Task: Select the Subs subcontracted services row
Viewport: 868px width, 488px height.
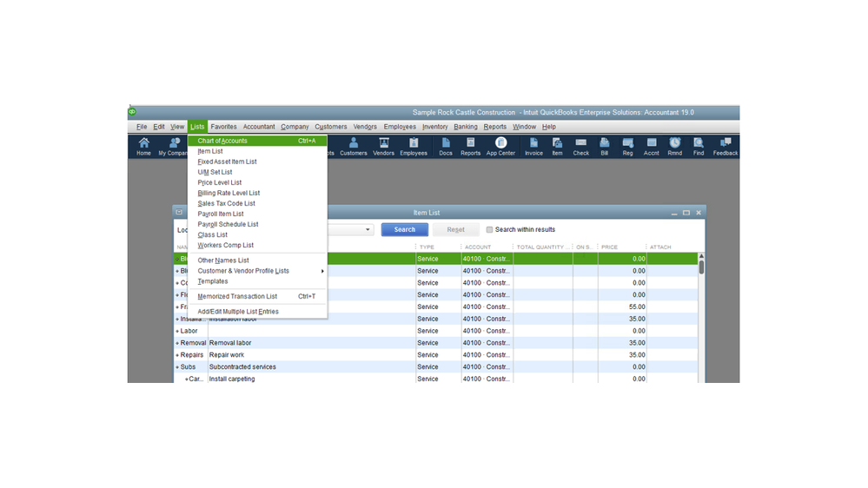Action: pos(435,367)
